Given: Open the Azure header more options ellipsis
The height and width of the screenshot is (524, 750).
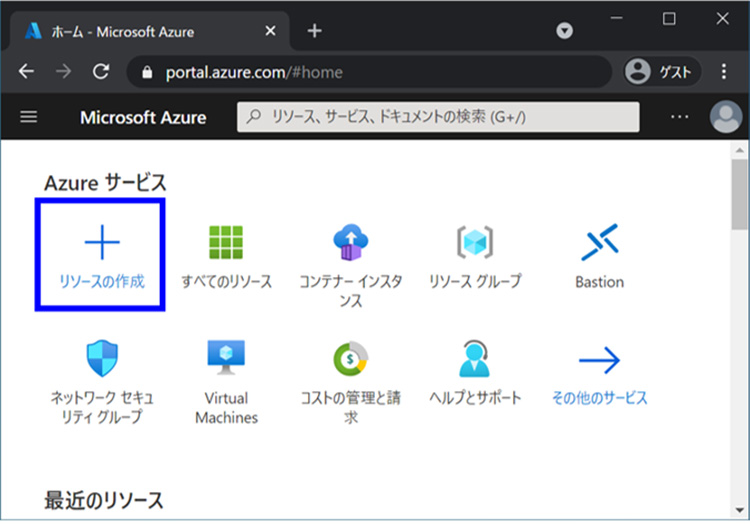Looking at the screenshot, I should [679, 117].
